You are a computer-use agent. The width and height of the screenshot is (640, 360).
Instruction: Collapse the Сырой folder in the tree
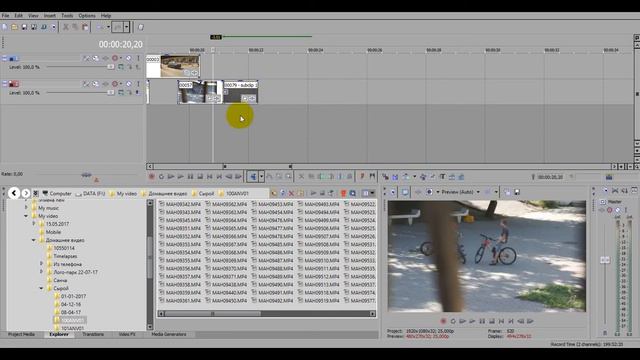pyautogui.click(x=41, y=288)
